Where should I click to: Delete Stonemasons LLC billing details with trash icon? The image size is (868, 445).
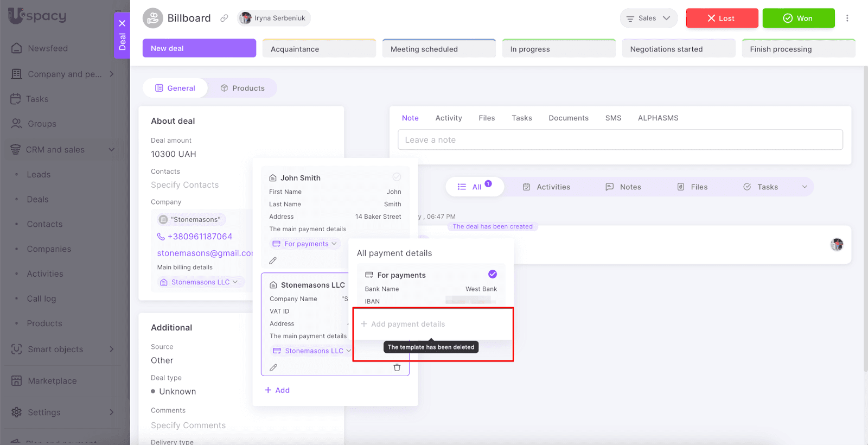[397, 367]
